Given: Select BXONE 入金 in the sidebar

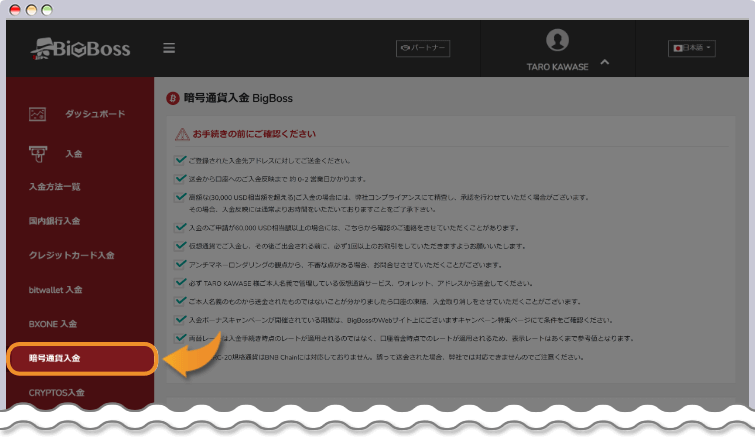Looking at the screenshot, I should (x=52, y=324).
